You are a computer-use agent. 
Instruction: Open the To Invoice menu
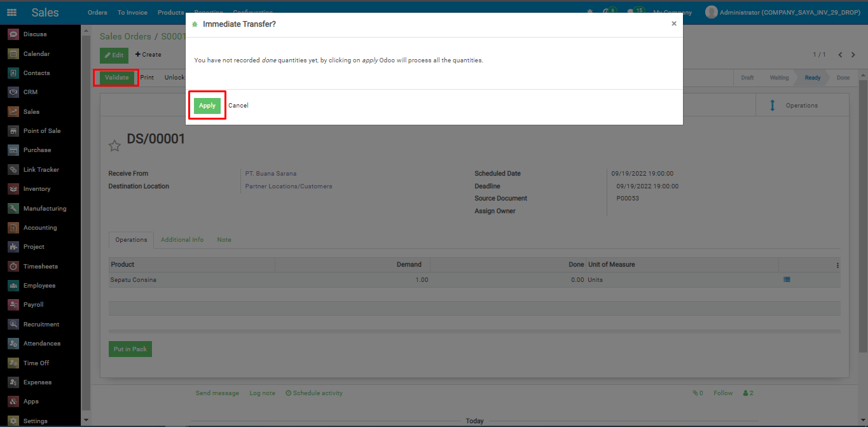(132, 13)
